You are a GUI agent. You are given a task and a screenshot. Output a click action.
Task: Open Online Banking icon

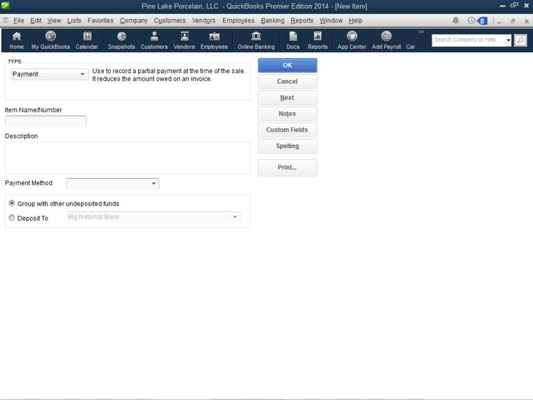coord(256,40)
